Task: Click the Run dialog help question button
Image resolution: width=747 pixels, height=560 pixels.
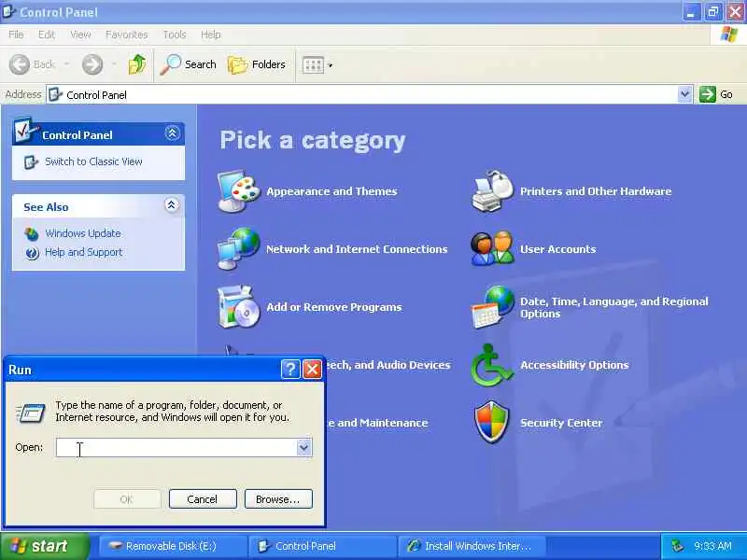Action: [x=290, y=369]
